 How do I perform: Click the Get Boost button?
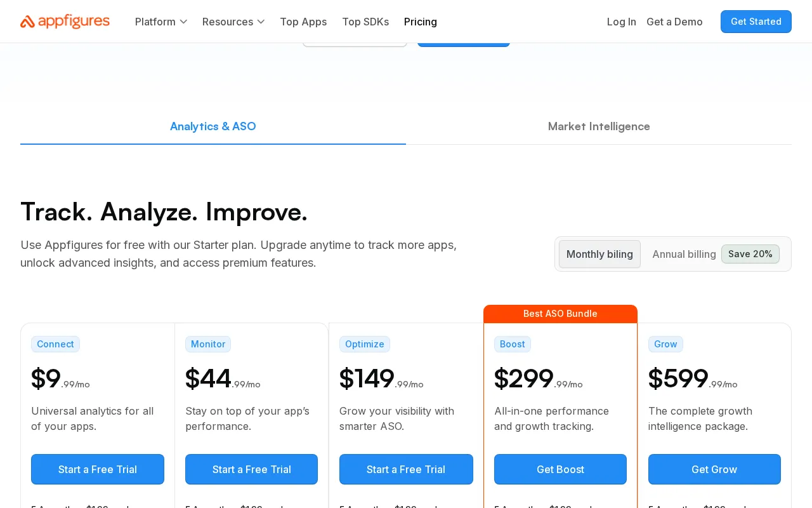(560, 469)
